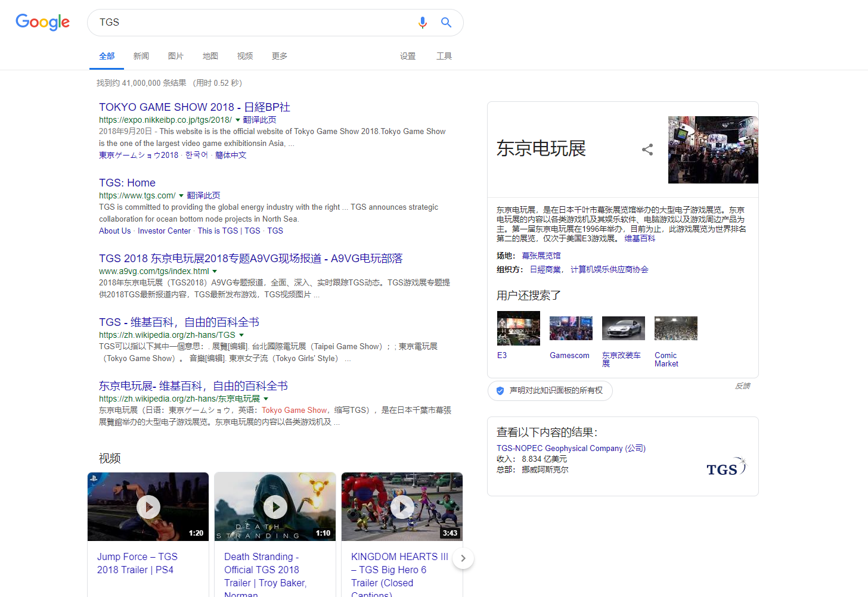The image size is (868, 597).
Task: Click the Google logo
Action: click(x=42, y=22)
